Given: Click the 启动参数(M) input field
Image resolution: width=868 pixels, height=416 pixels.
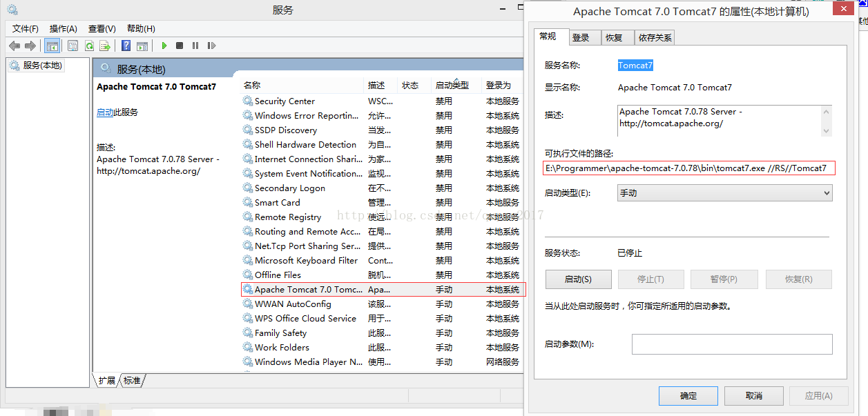Looking at the screenshot, I should click(x=732, y=344).
